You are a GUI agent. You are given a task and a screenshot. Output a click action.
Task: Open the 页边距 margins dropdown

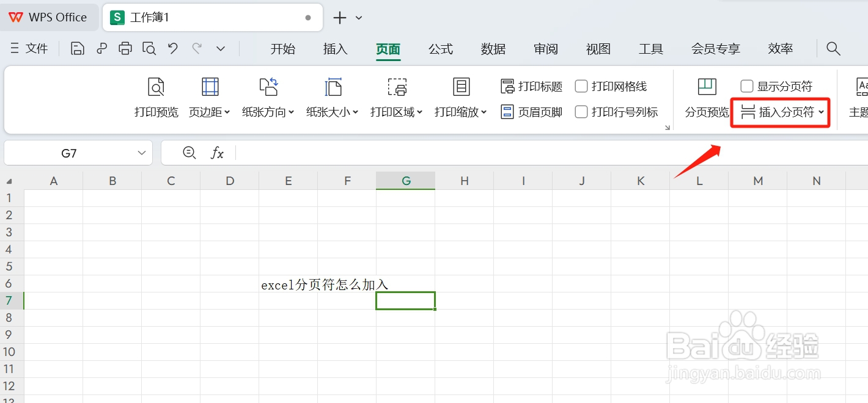[209, 98]
